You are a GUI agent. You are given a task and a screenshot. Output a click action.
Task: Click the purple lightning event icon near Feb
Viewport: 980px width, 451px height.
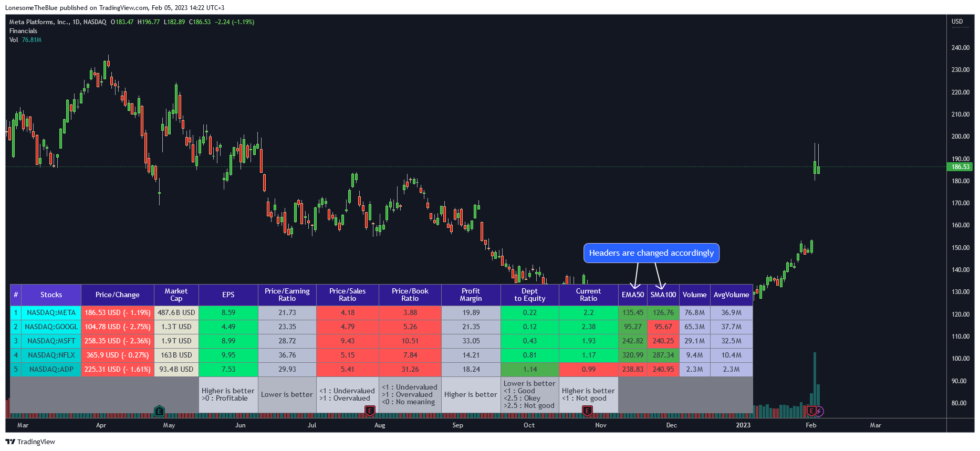(819, 412)
